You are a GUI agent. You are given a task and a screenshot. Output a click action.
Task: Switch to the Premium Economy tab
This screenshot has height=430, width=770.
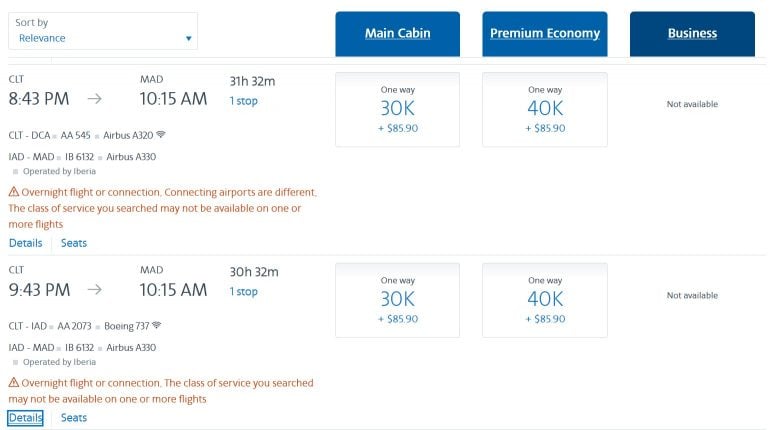click(x=545, y=34)
